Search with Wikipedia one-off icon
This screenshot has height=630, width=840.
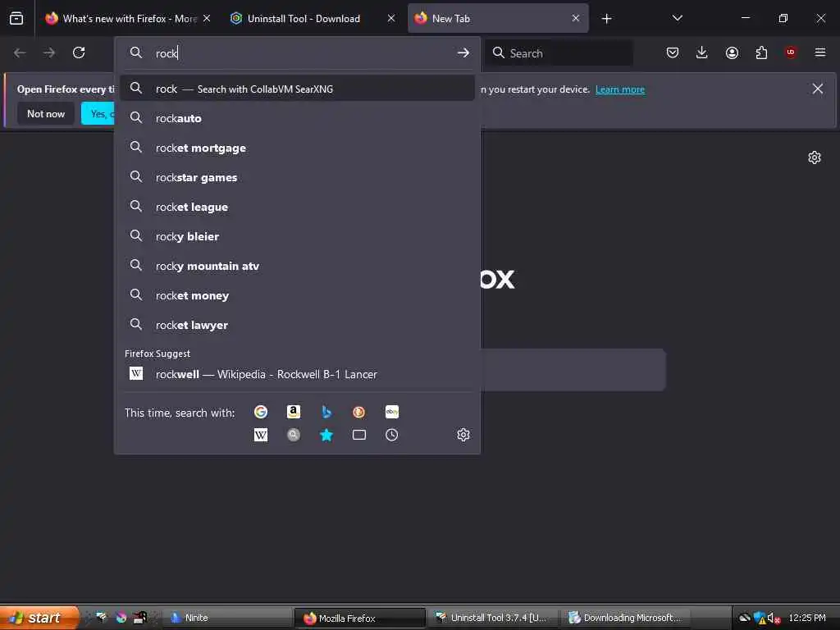click(261, 435)
